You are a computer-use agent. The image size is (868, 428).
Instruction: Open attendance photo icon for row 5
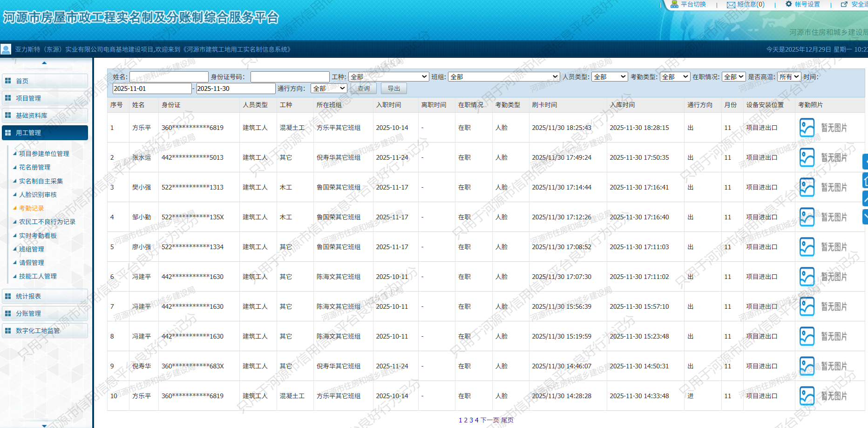click(x=807, y=247)
